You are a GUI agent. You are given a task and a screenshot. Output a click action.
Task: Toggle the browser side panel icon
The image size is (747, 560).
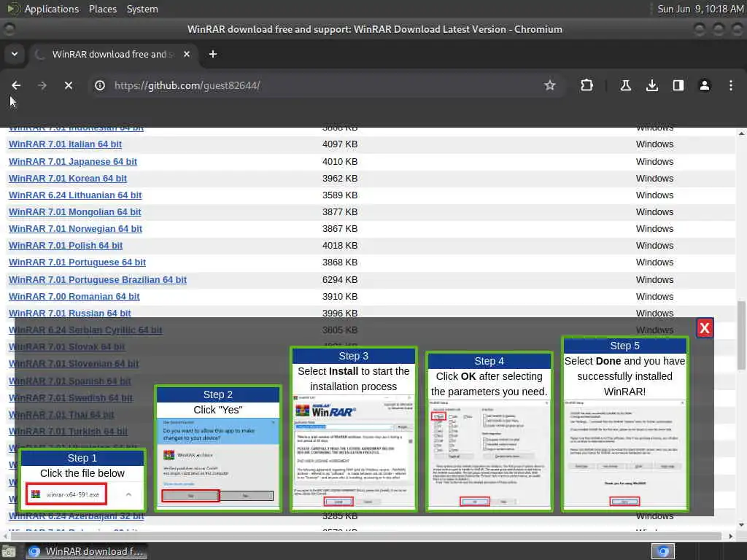678,85
